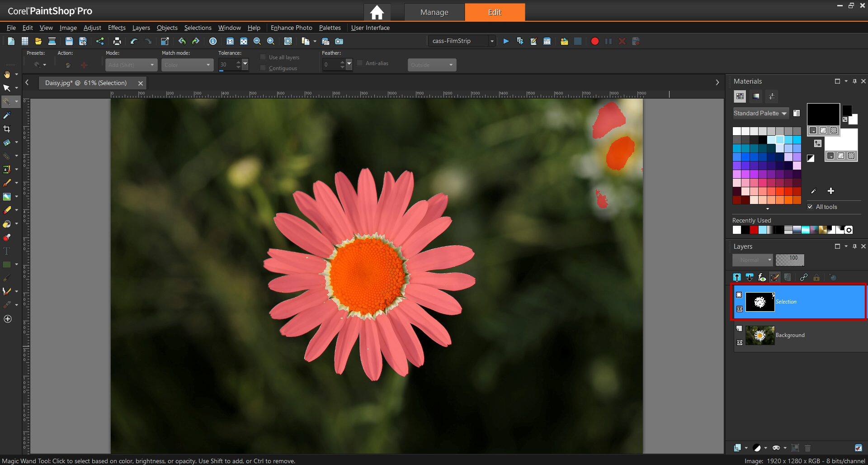Screen dimensions: 868x465
Task: Click the Run Script play icon
Action: [506, 41]
